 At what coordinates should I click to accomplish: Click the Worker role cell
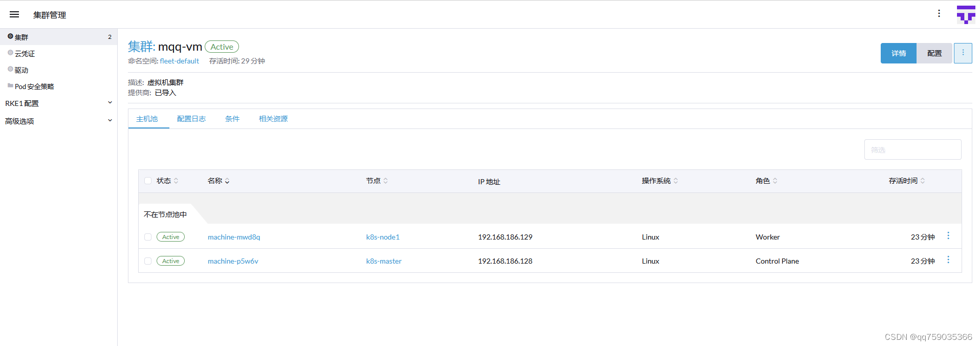click(768, 237)
